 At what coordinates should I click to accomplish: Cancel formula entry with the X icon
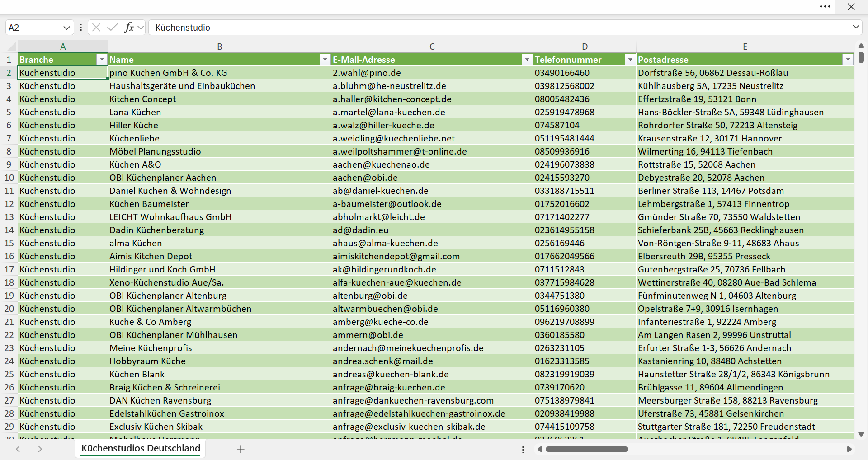coord(96,28)
